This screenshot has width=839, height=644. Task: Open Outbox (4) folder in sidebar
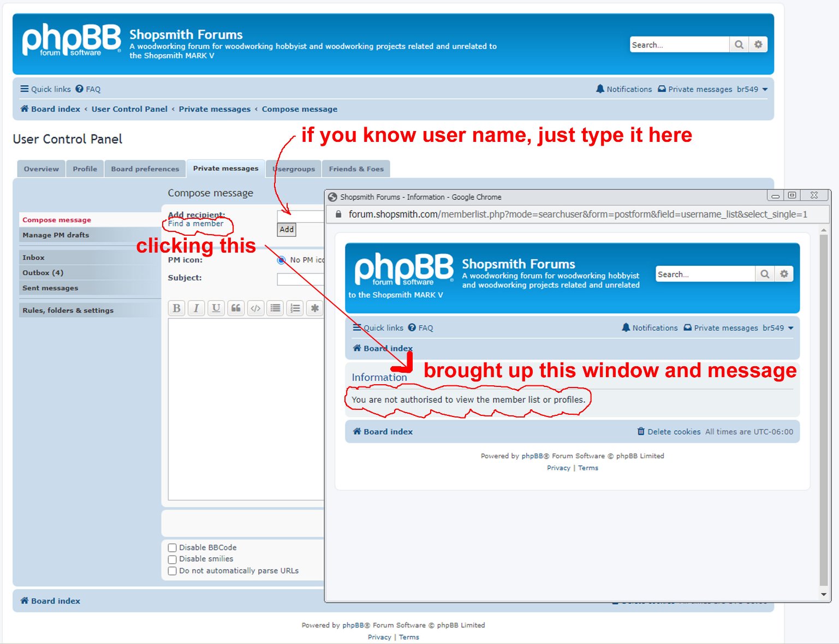(x=90, y=273)
